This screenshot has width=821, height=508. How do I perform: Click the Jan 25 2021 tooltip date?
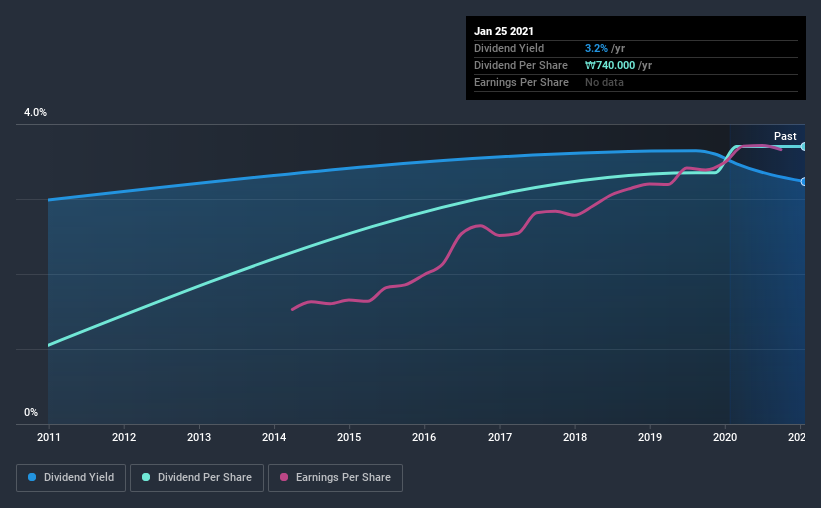504,31
